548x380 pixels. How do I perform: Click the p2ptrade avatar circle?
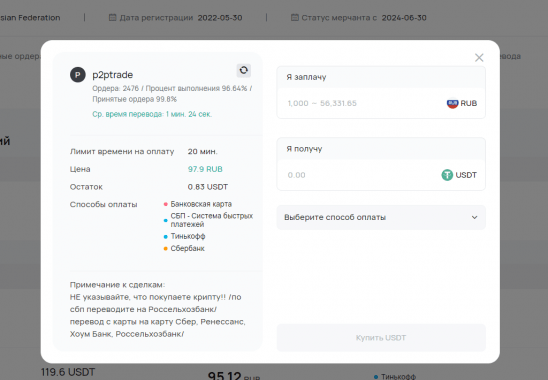click(x=78, y=75)
